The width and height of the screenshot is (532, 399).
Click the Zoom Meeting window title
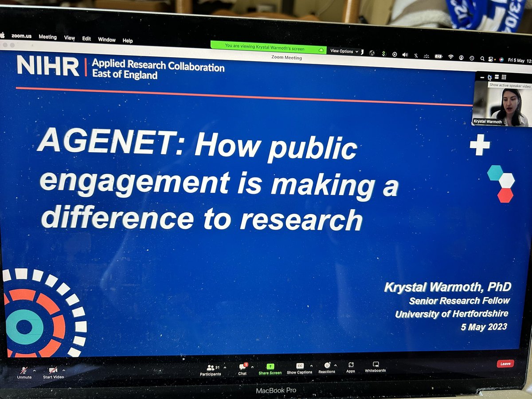286,58
